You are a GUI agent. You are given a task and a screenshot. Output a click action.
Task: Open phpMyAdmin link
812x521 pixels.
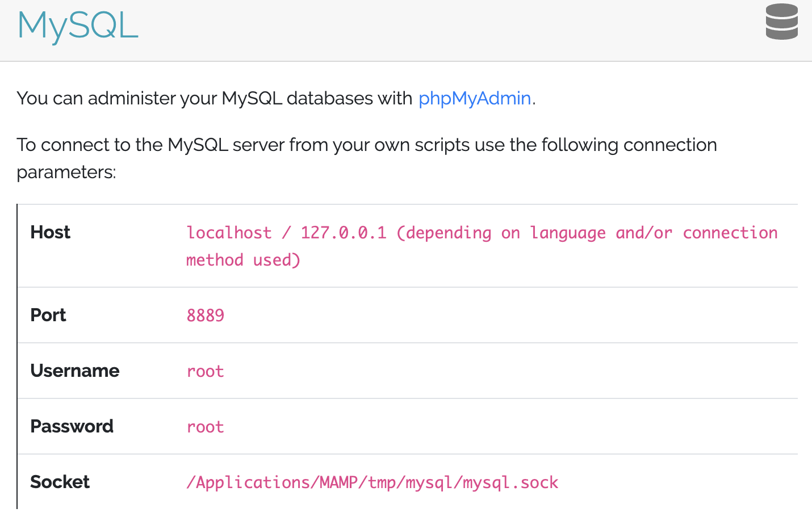(x=475, y=98)
